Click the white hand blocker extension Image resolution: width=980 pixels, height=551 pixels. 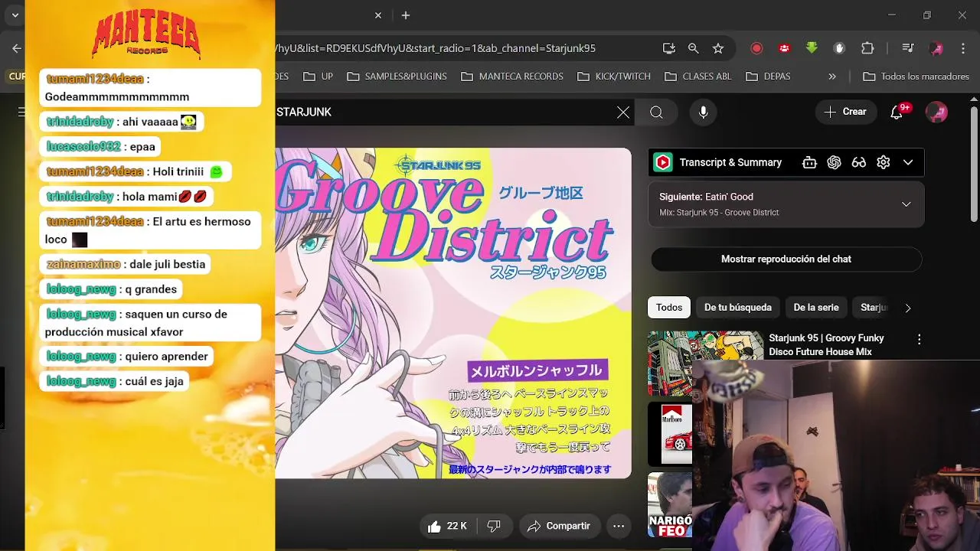point(839,48)
